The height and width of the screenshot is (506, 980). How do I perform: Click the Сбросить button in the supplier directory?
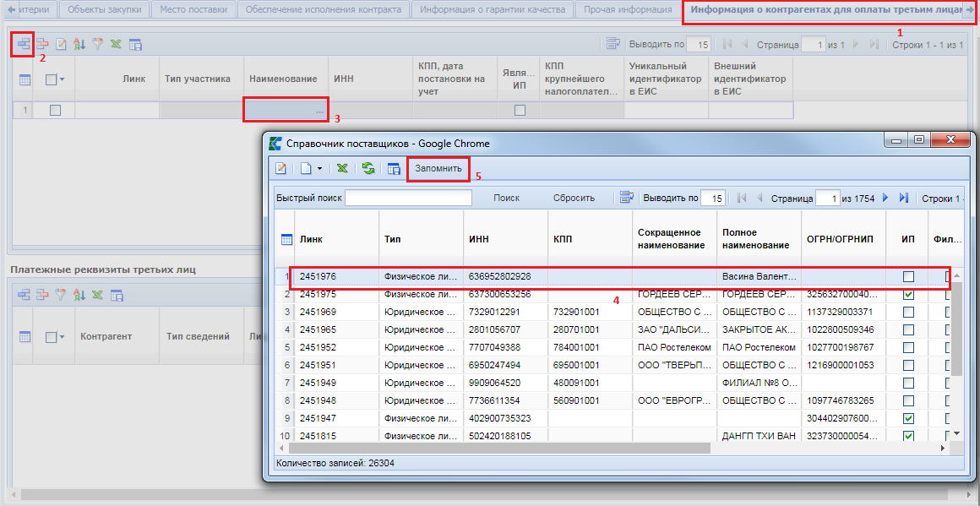[x=574, y=198]
